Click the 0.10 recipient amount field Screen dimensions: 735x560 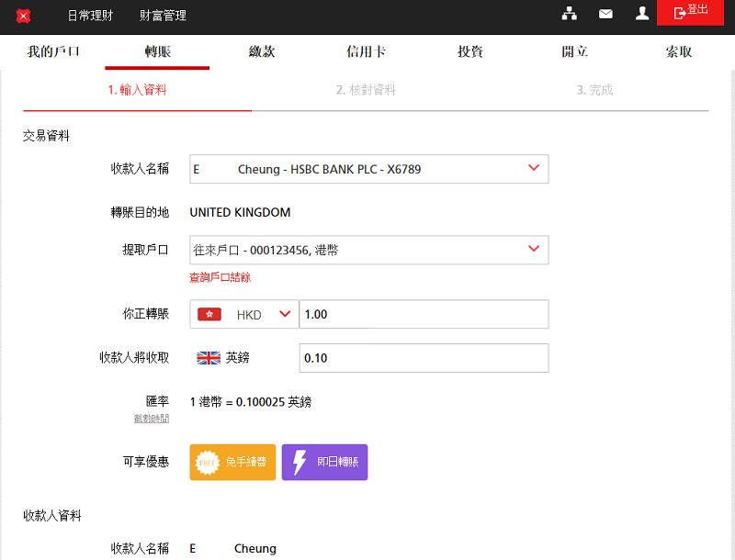pyautogui.click(x=424, y=358)
